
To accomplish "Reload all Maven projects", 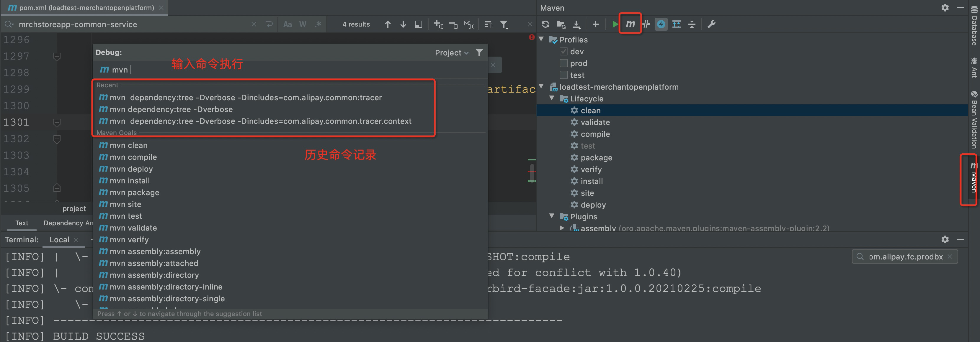I will [545, 24].
